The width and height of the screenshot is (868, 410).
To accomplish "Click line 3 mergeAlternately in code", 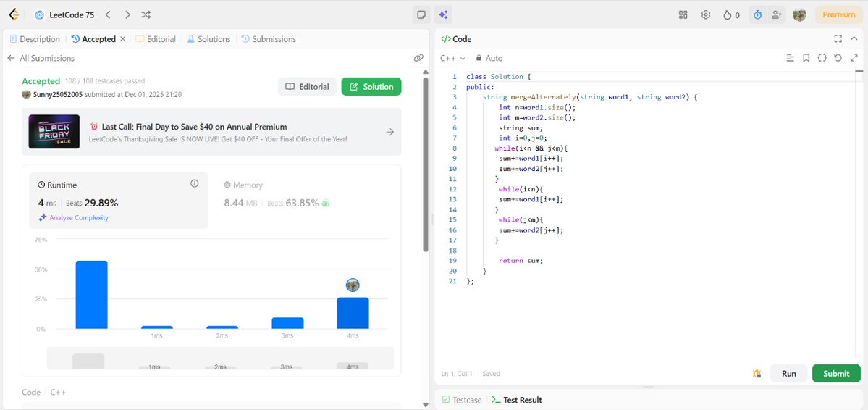I will pos(543,97).
